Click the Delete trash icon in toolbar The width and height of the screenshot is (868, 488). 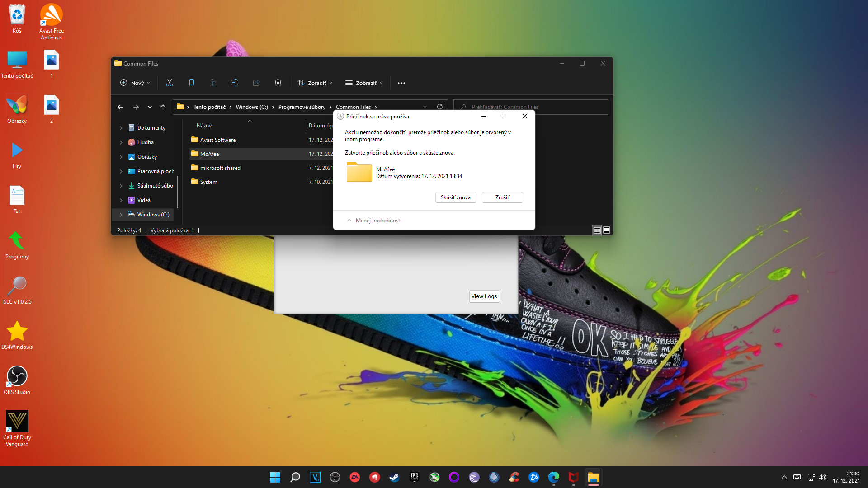point(278,83)
